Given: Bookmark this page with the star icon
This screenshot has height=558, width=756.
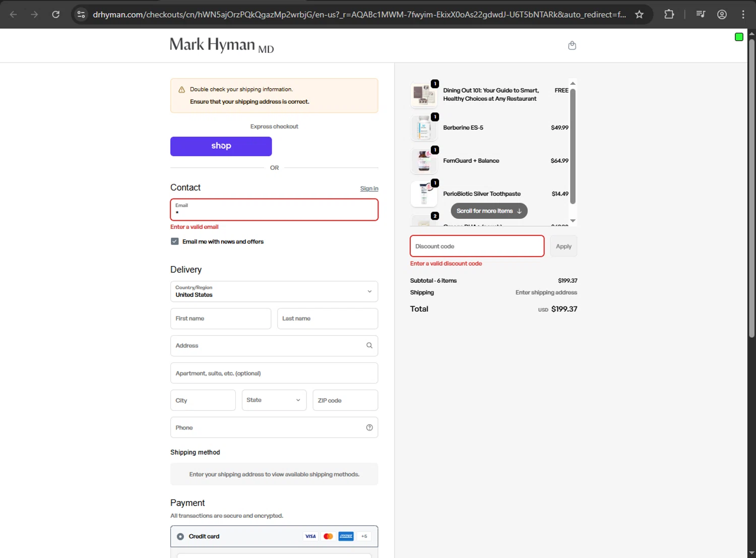Looking at the screenshot, I should pos(639,14).
